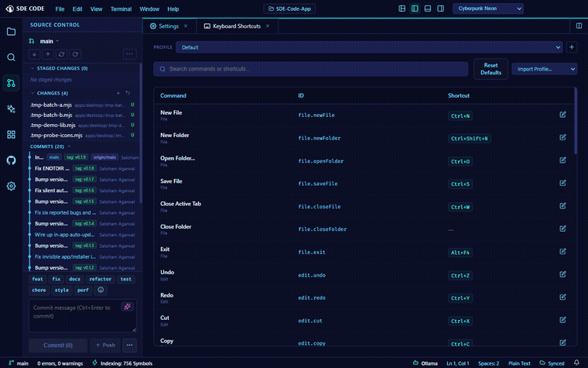
Task: Open the Default profile dropdown
Action: tap(369, 47)
